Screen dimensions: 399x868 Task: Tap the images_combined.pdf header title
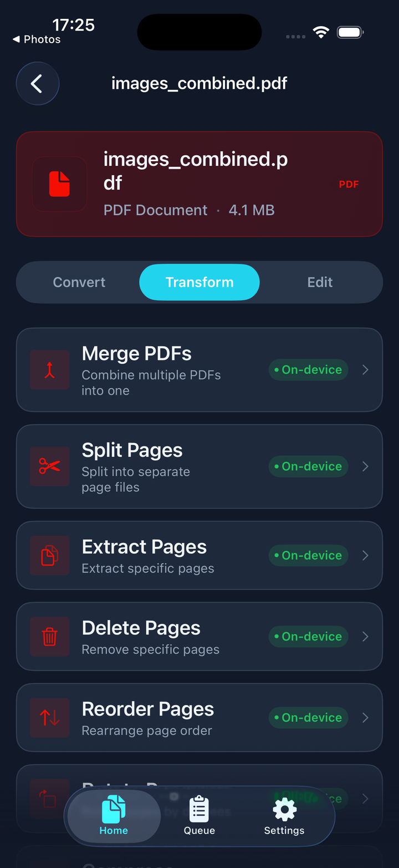pyautogui.click(x=199, y=84)
